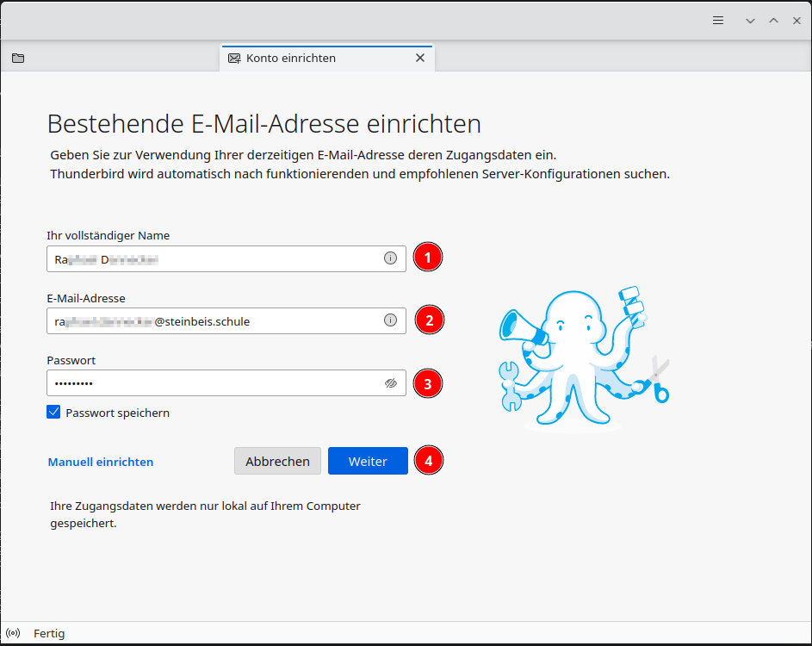Close the Thunderbird window
The height and width of the screenshot is (646, 812).
[797, 21]
